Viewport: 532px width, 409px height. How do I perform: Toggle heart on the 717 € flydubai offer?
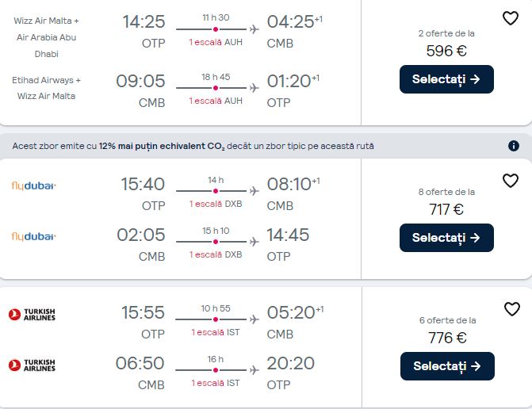[x=511, y=181]
